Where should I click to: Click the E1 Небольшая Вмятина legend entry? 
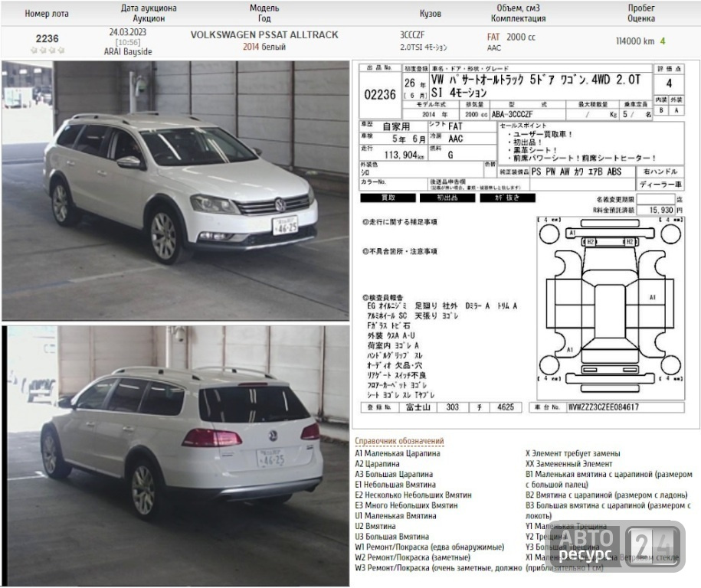tap(395, 485)
